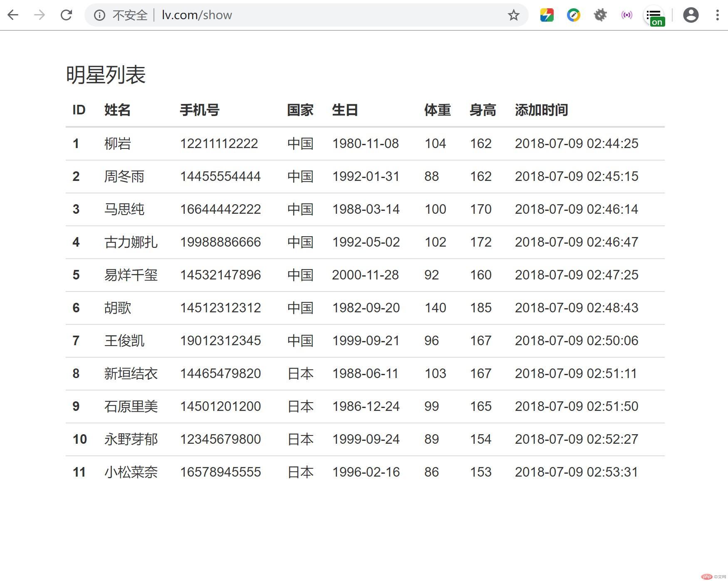Open the Chrome three-dot menu

tap(717, 15)
